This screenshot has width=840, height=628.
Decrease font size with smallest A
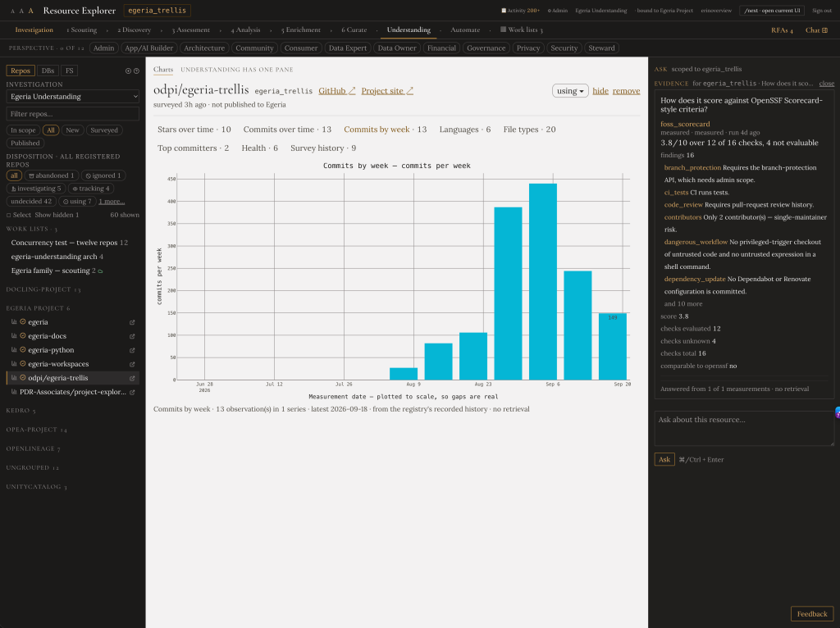[x=13, y=11]
